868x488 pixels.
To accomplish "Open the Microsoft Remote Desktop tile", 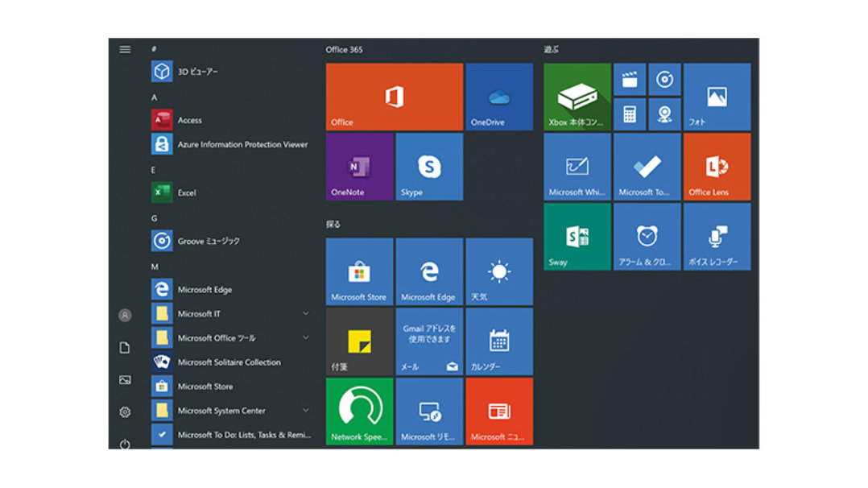I will (429, 411).
